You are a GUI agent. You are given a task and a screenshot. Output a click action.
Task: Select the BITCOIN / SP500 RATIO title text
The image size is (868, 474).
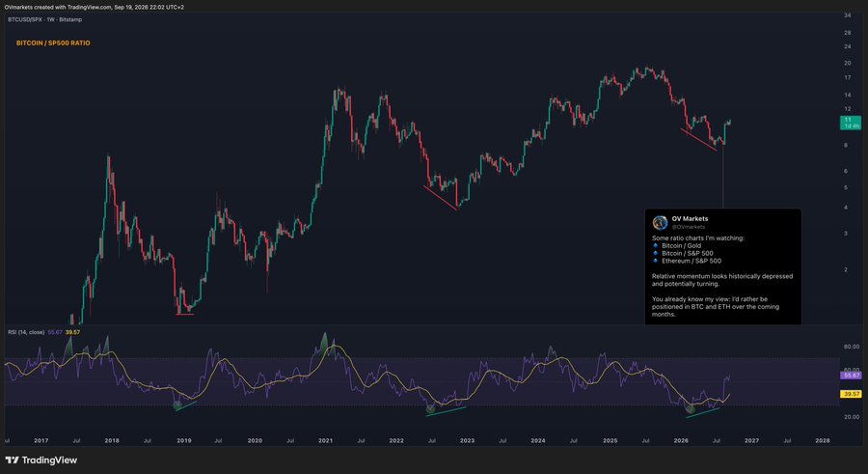click(x=53, y=42)
